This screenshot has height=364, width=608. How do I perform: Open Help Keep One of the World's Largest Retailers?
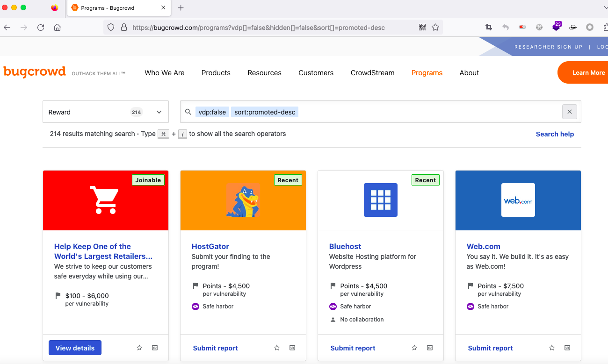103,251
